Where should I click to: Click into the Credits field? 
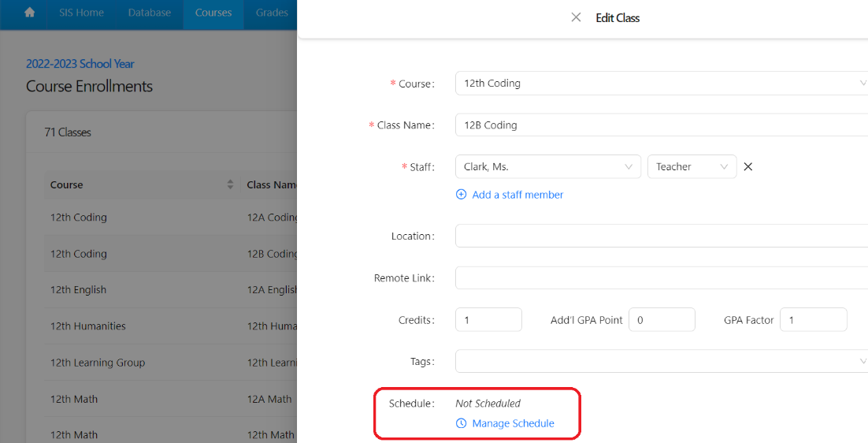pyautogui.click(x=489, y=319)
